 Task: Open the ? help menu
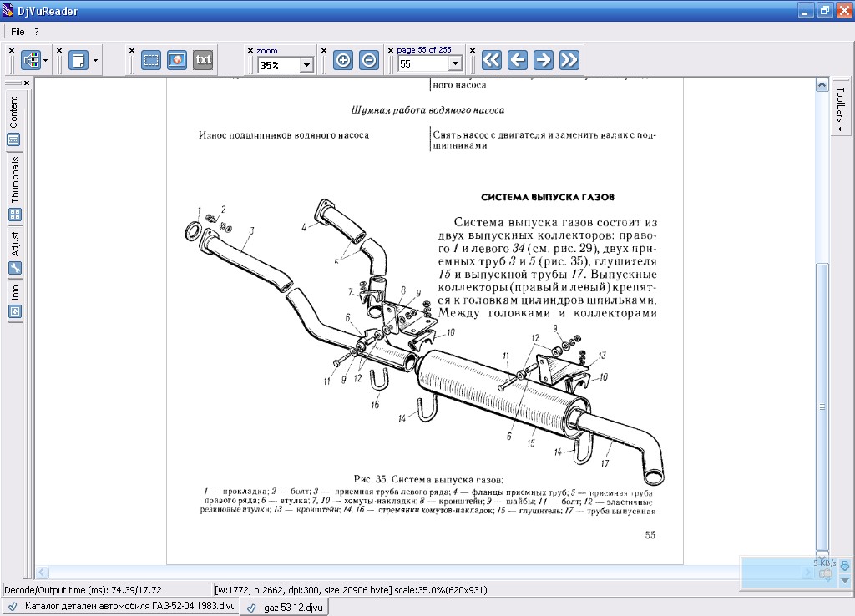click(37, 32)
